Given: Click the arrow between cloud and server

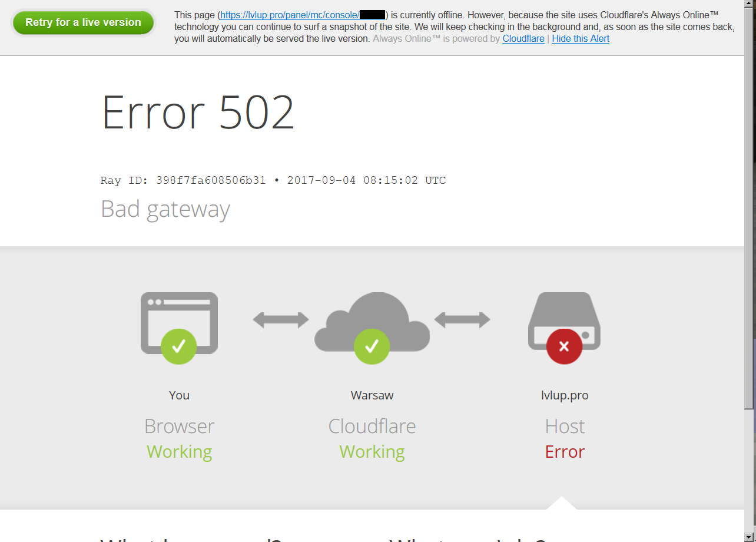Looking at the screenshot, I should [462, 320].
